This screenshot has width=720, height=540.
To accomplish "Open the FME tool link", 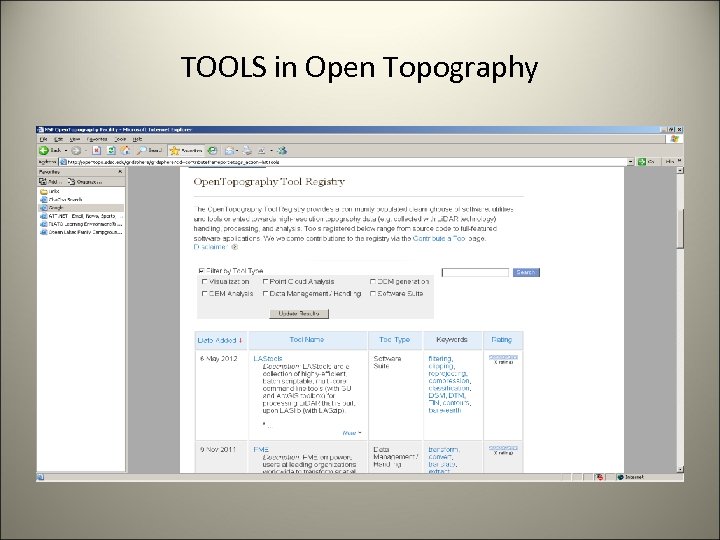I will click(261, 450).
